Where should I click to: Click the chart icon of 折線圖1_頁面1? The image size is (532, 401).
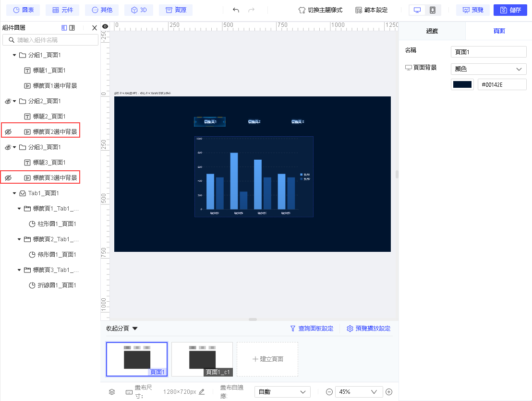(x=32, y=285)
